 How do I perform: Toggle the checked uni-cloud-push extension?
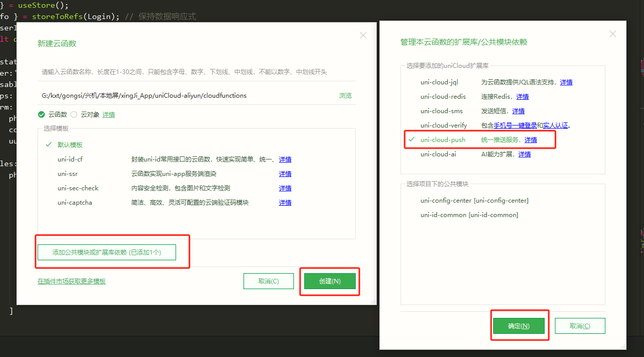(443, 140)
